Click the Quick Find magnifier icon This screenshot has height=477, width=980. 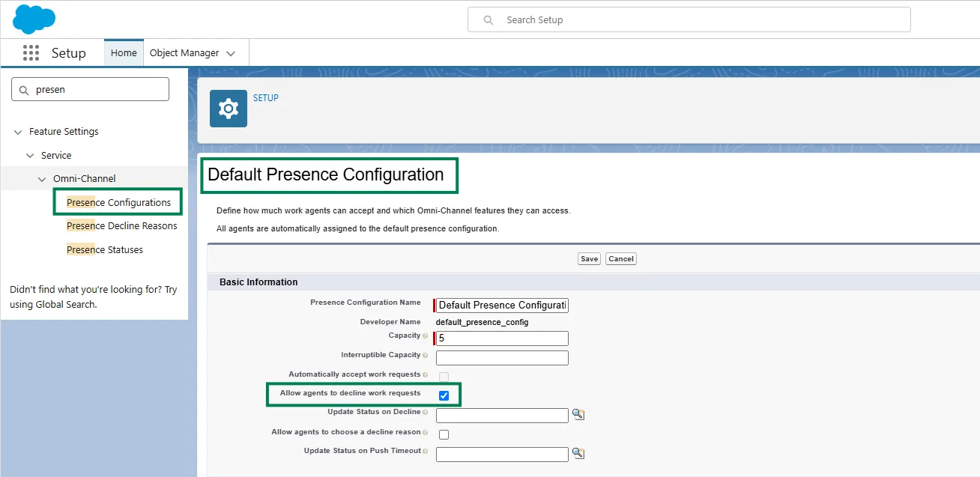pos(24,89)
